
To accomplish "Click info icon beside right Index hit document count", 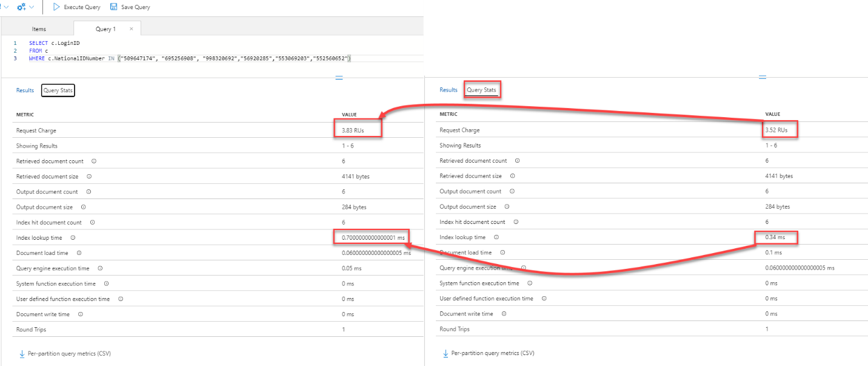I will pos(516,222).
